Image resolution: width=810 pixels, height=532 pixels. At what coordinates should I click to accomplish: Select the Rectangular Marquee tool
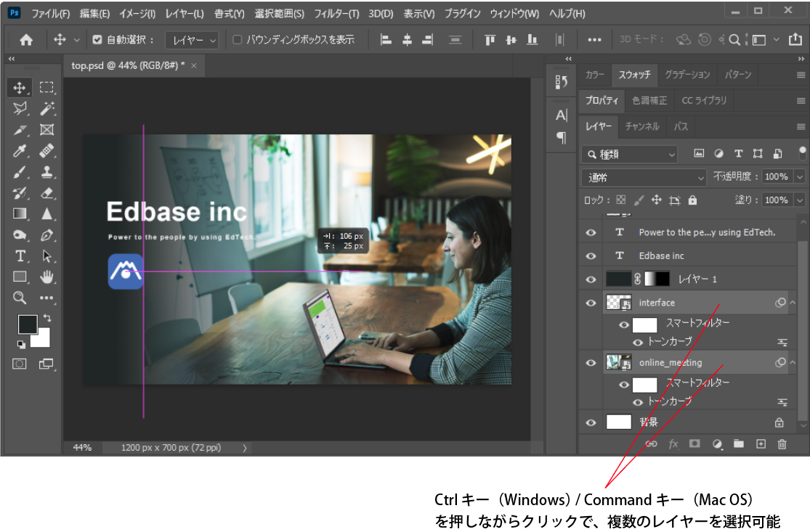click(x=46, y=87)
